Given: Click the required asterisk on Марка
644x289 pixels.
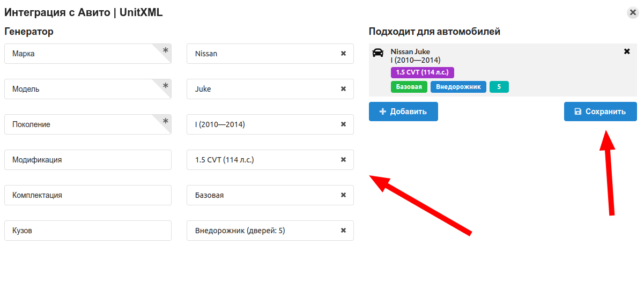Looking at the screenshot, I should tap(166, 50).
